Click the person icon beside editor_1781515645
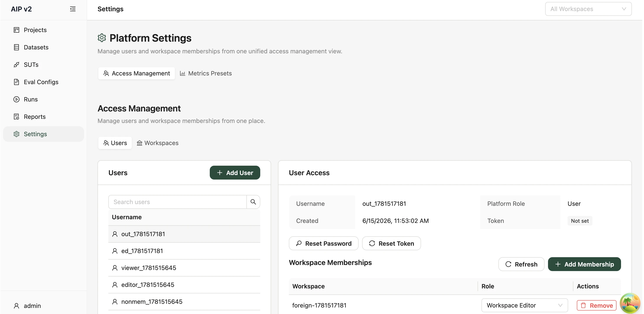This screenshot has height=314, width=644. [x=115, y=285]
